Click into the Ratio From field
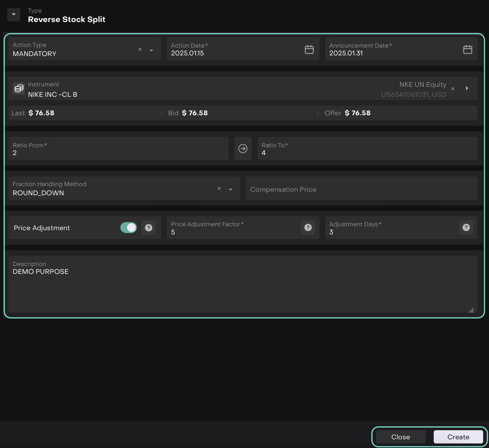The height and width of the screenshot is (448, 489). pos(118,149)
